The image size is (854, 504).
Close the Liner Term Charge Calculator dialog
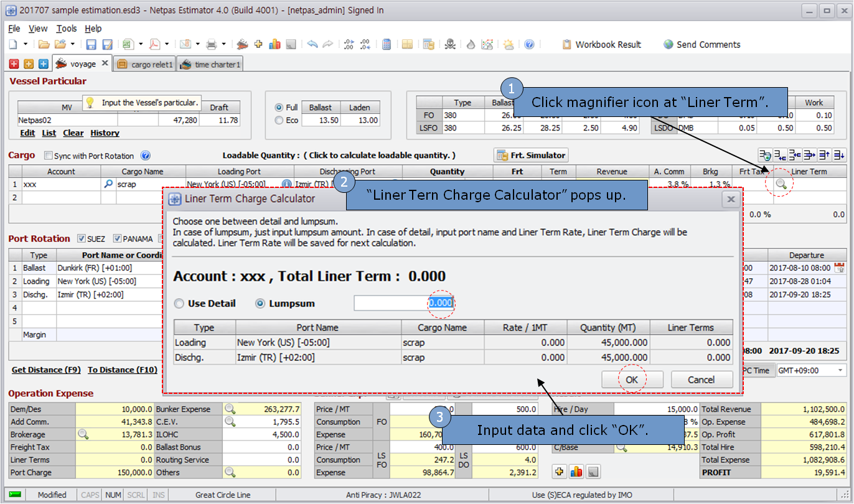pos(731,200)
